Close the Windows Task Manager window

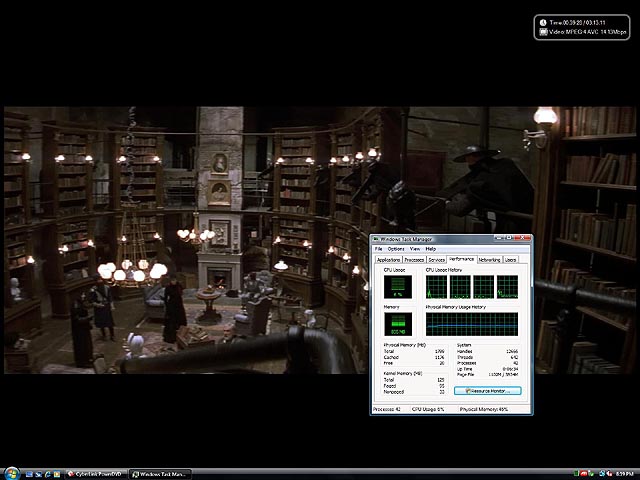point(521,238)
